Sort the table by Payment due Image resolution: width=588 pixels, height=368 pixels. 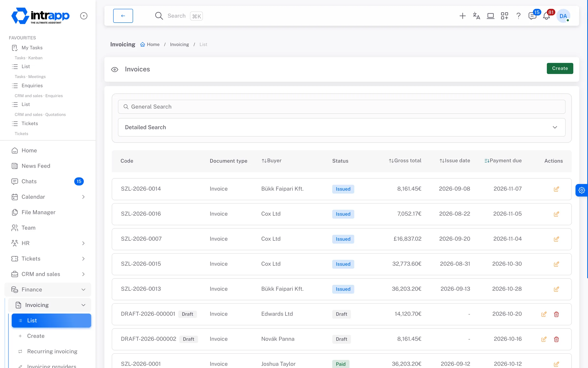[503, 161]
